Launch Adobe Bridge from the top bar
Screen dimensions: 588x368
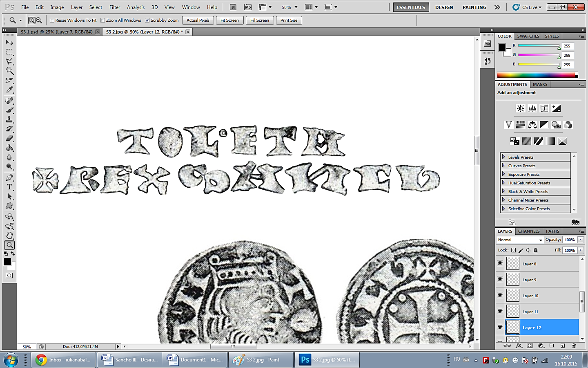233,7
